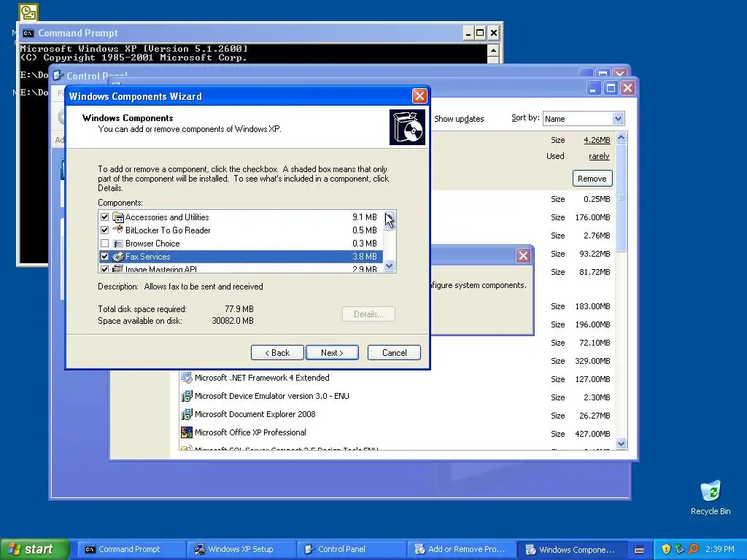Image resolution: width=747 pixels, height=560 pixels.
Task: Click the Back button in the wizard
Action: (277, 353)
